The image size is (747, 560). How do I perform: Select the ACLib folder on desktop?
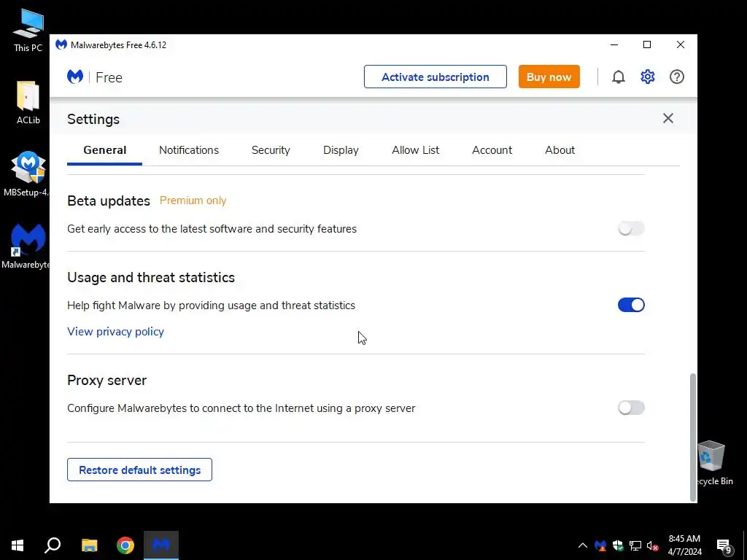tap(28, 102)
